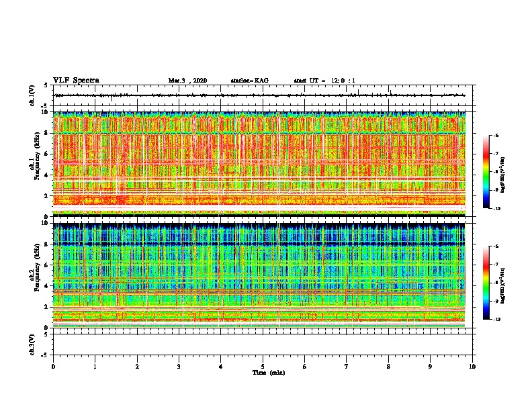
Task: Select the '7' tick on time axis
Action: pos(347,367)
